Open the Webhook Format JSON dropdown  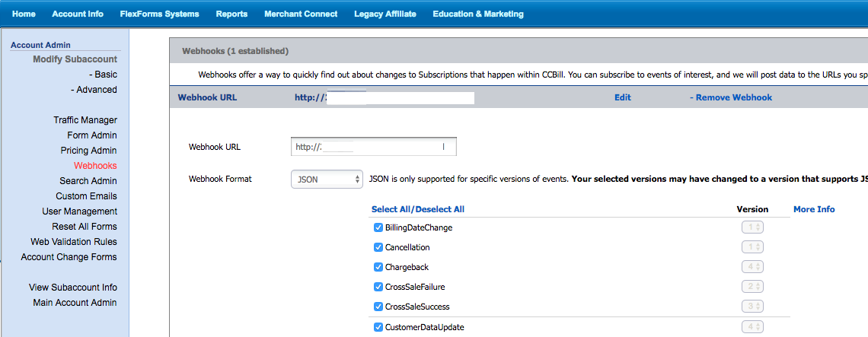pos(327,180)
